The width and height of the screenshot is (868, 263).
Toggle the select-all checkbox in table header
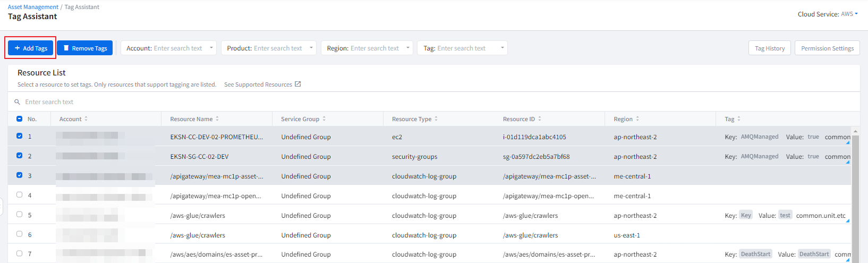20,119
